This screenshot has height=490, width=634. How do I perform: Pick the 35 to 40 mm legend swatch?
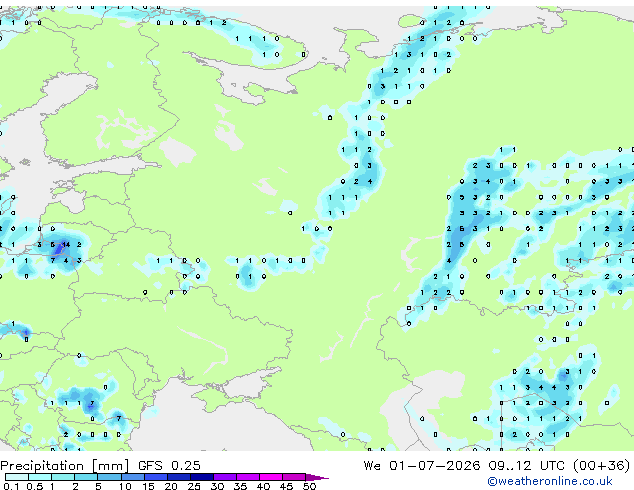pos(247,477)
